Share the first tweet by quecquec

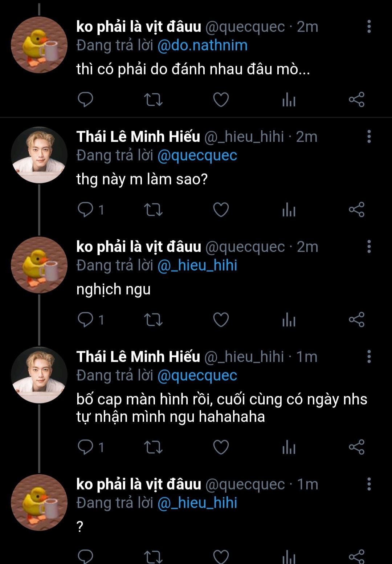[x=356, y=100]
